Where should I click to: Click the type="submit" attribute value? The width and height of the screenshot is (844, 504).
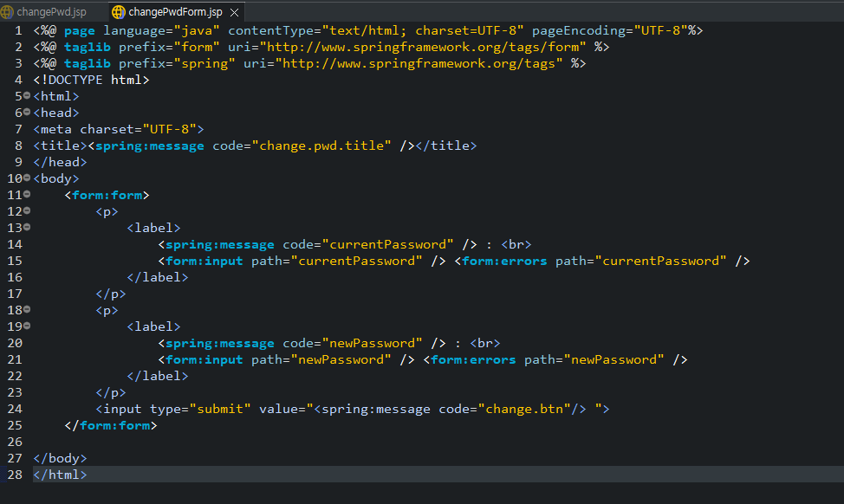pos(220,409)
